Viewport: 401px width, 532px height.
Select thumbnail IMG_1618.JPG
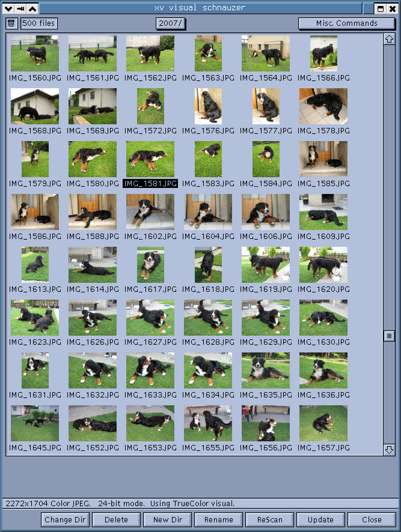pyautogui.click(x=209, y=265)
